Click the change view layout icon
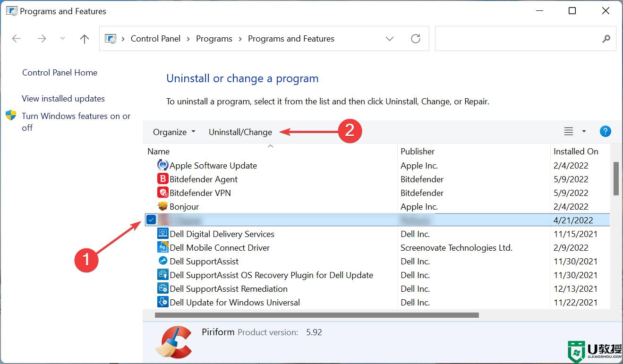Image resolution: width=623 pixels, height=364 pixels. click(569, 132)
